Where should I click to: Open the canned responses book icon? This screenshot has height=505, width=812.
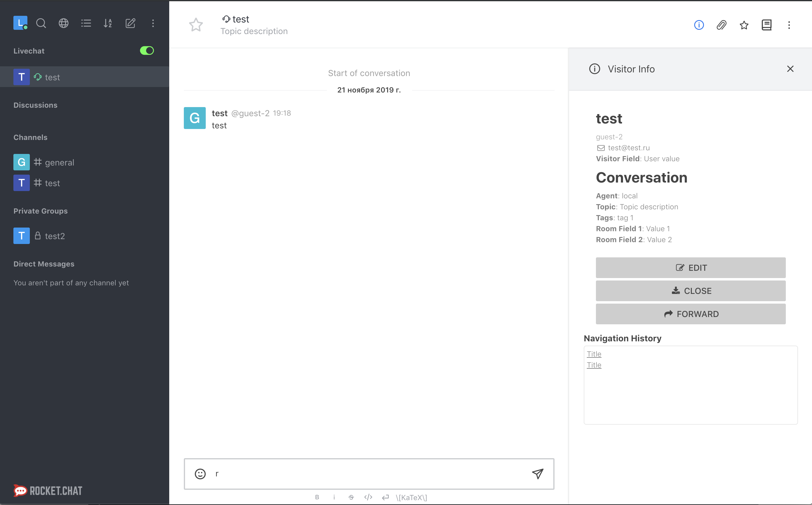pyautogui.click(x=767, y=25)
